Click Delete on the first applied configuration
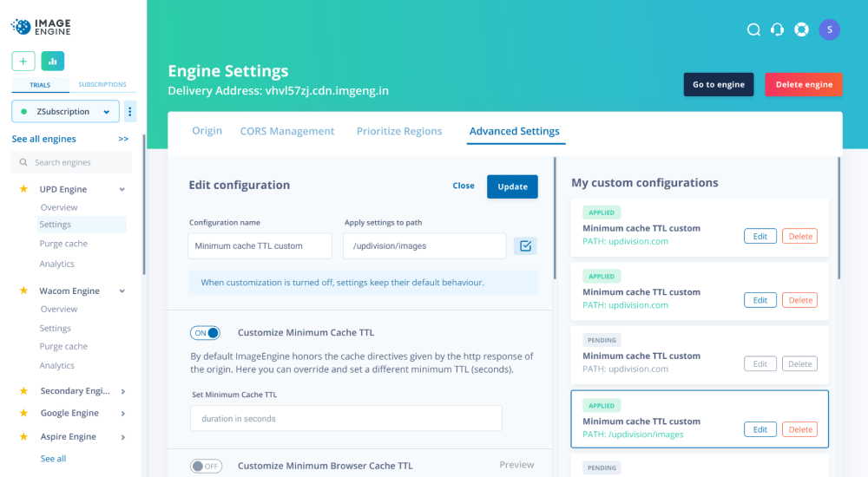This screenshot has height=477, width=868. click(x=800, y=236)
